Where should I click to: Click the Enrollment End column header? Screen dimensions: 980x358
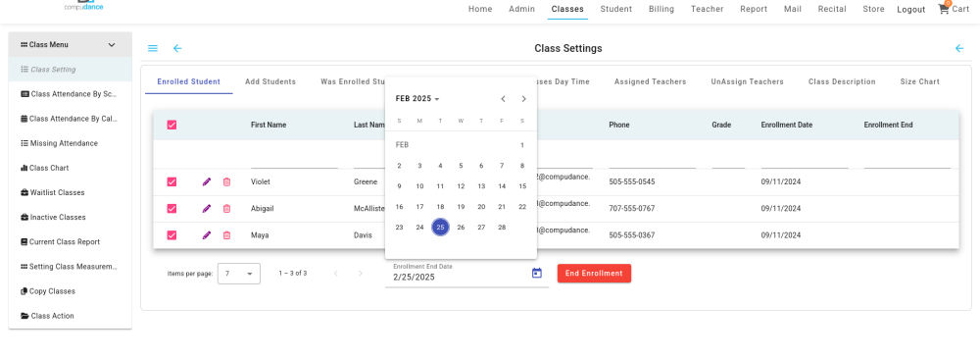pos(888,126)
